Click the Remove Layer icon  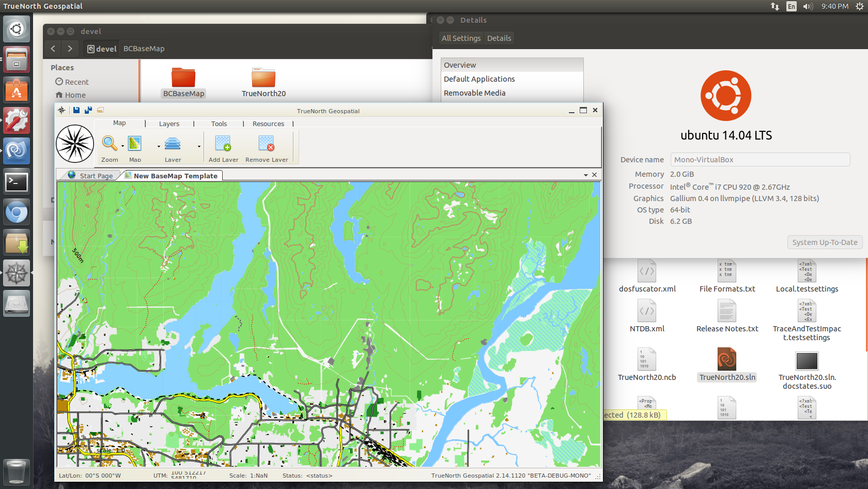pos(267,143)
